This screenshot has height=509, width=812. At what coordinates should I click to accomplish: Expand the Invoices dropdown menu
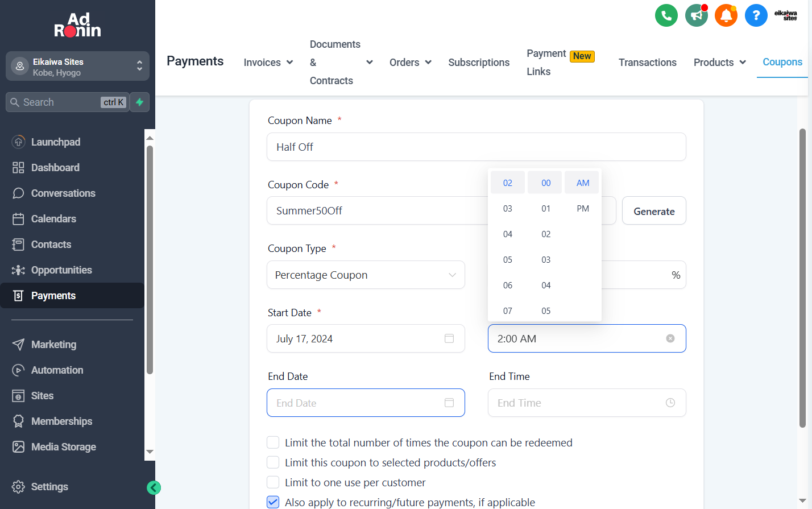click(268, 63)
